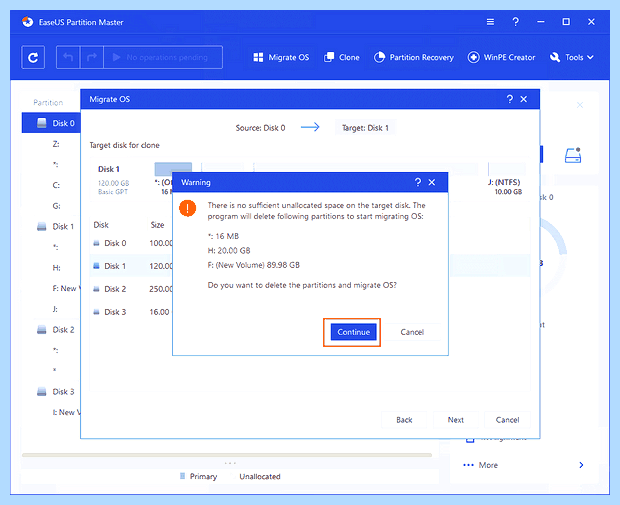Select Z: partition in left tree
The width and height of the screenshot is (620, 505).
click(x=56, y=144)
